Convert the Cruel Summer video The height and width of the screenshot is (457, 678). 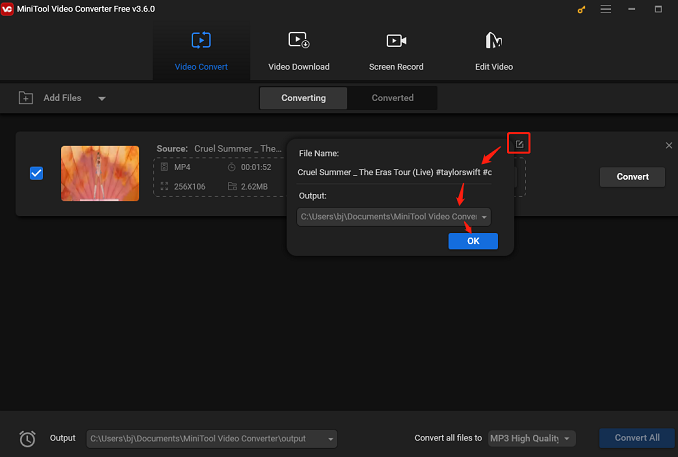point(632,177)
